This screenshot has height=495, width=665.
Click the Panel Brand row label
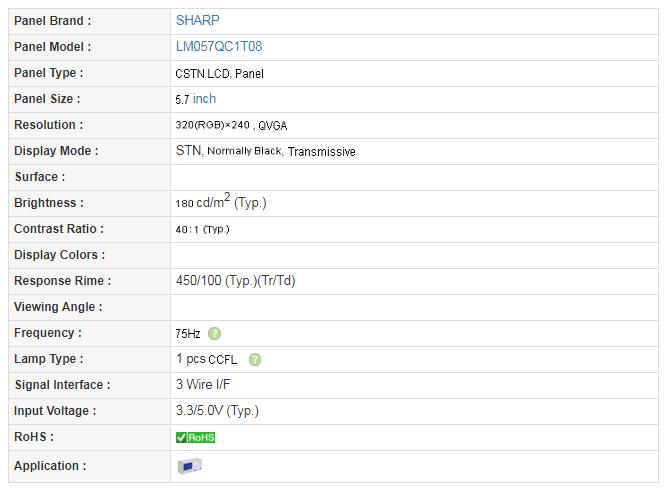pos(52,20)
